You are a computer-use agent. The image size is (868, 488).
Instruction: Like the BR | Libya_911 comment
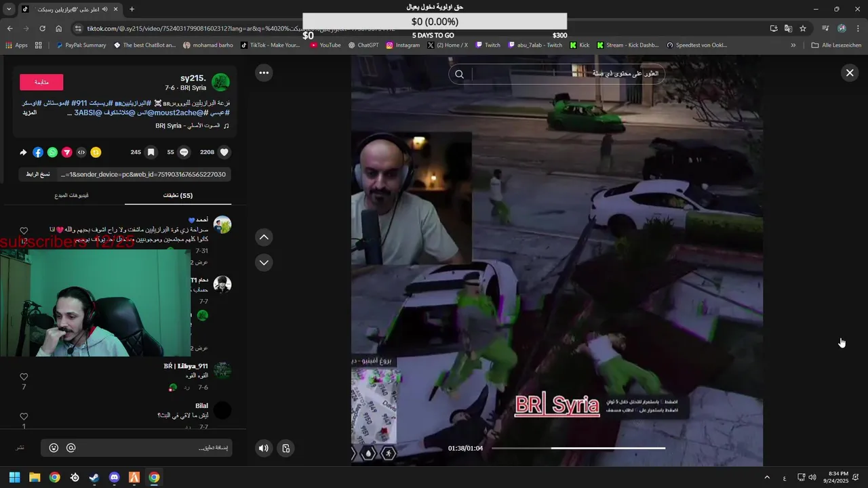point(24,377)
